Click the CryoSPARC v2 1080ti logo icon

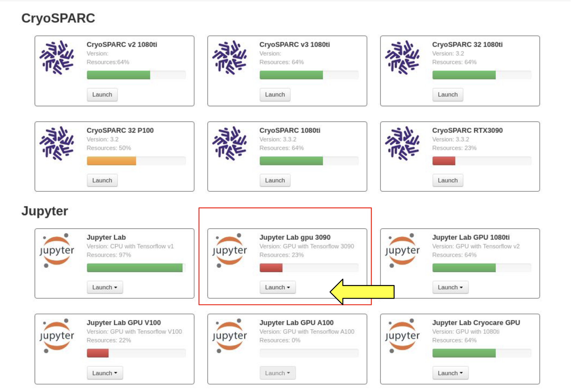click(x=57, y=58)
